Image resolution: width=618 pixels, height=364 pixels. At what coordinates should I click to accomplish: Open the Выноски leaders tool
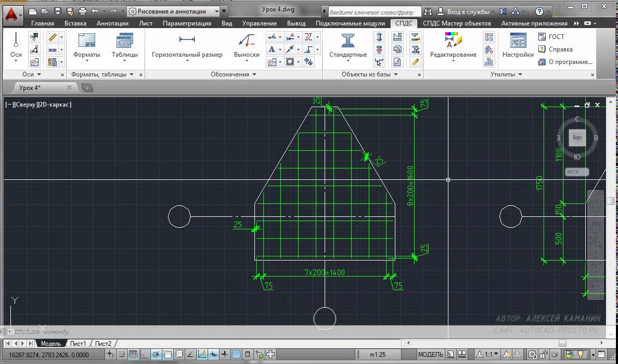click(x=247, y=47)
